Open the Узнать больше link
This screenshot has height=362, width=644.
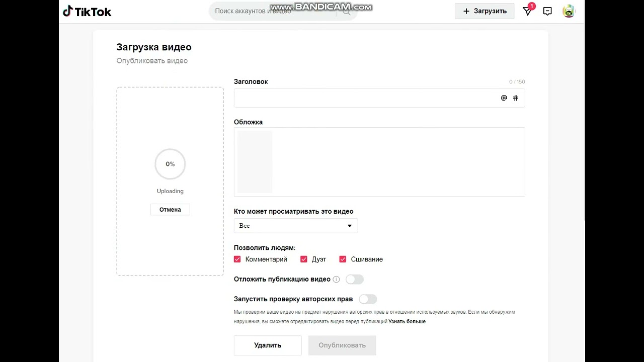(x=407, y=322)
